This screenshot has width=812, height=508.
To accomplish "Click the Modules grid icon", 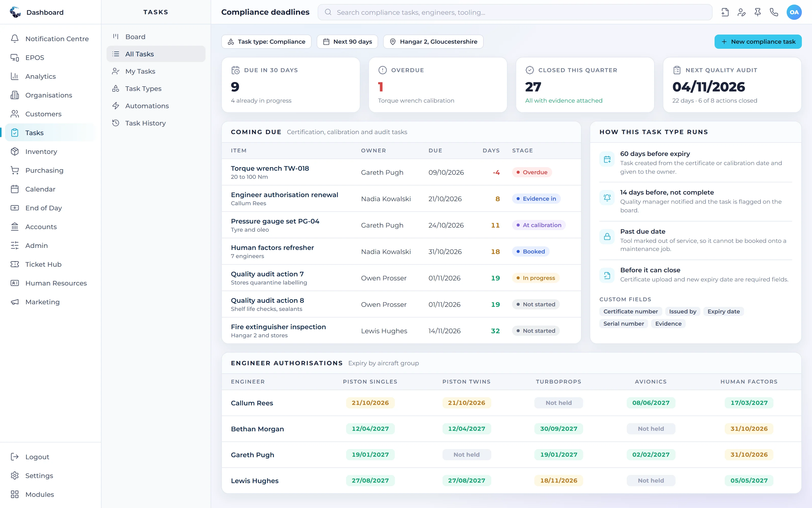I will tap(14, 494).
